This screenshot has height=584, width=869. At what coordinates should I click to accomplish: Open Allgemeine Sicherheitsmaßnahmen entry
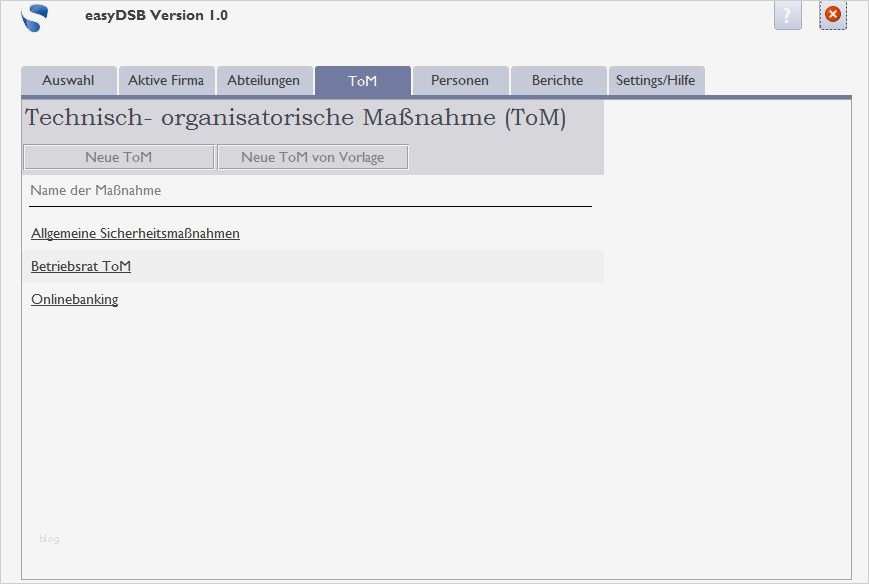click(x=136, y=233)
